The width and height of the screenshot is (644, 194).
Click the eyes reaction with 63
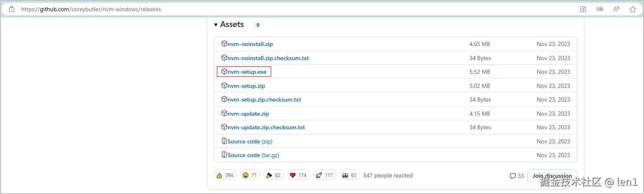pos(350,175)
